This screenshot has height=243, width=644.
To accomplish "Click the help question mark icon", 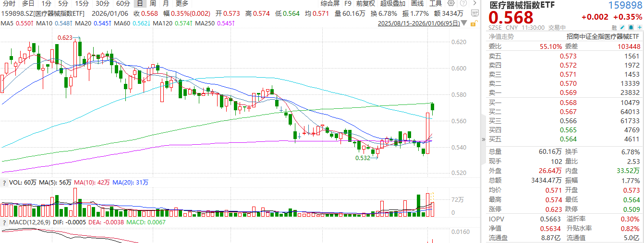I will point(462,3).
